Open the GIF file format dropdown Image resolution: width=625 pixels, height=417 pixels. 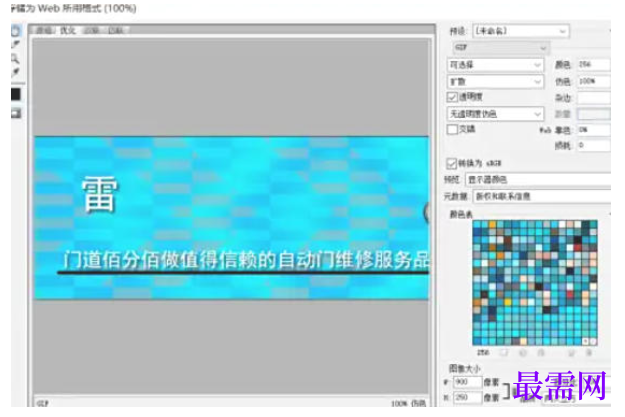tap(501, 47)
